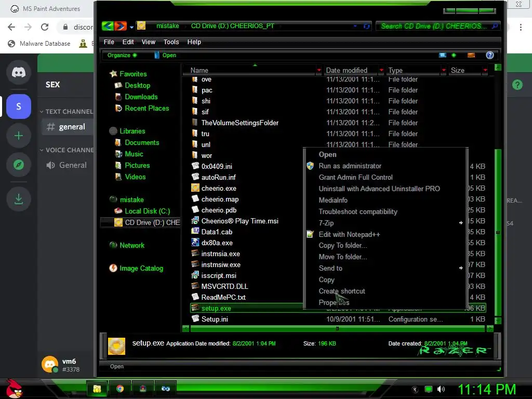Open the Size column filter dropdown
This screenshot has width=532, height=399.
click(485, 70)
